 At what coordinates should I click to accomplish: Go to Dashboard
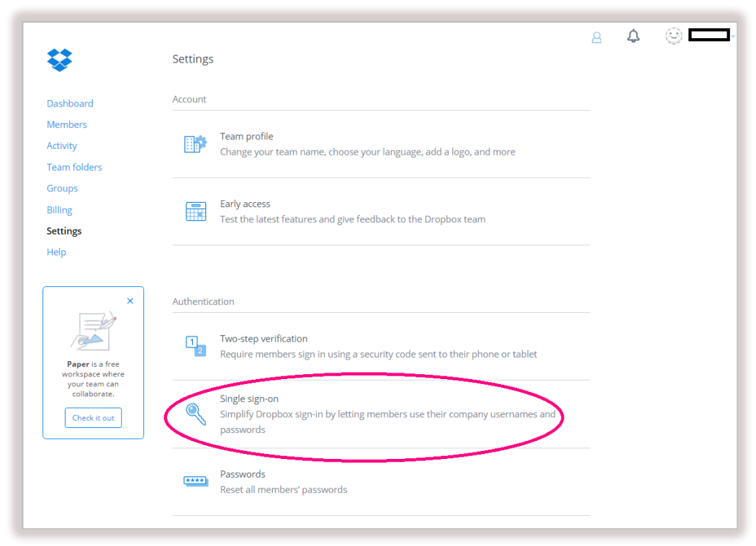click(70, 104)
